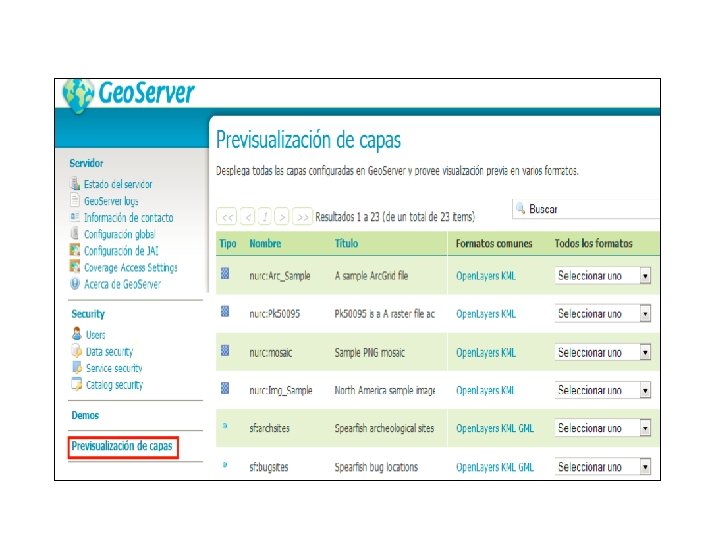Open GML format for sf:archsites

coord(526,428)
